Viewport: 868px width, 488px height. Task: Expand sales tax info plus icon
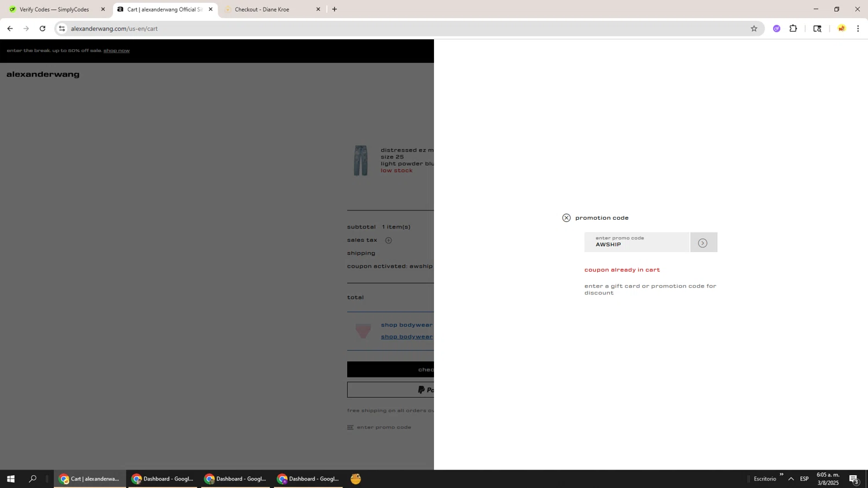point(388,240)
